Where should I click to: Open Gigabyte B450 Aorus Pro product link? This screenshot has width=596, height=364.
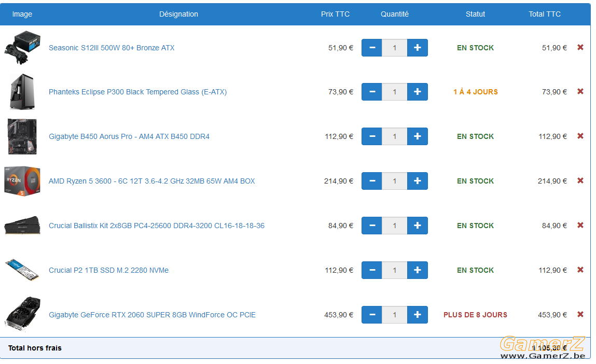pyautogui.click(x=129, y=136)
